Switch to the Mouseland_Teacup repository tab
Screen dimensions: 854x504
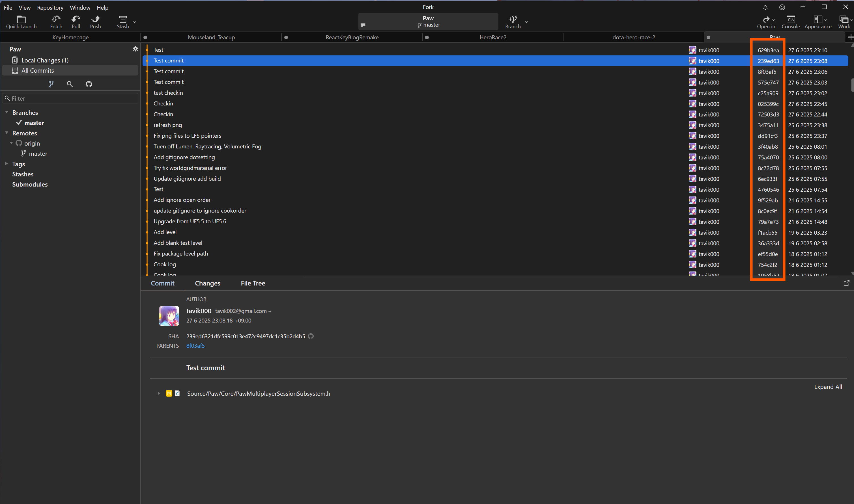click(211, 37)
